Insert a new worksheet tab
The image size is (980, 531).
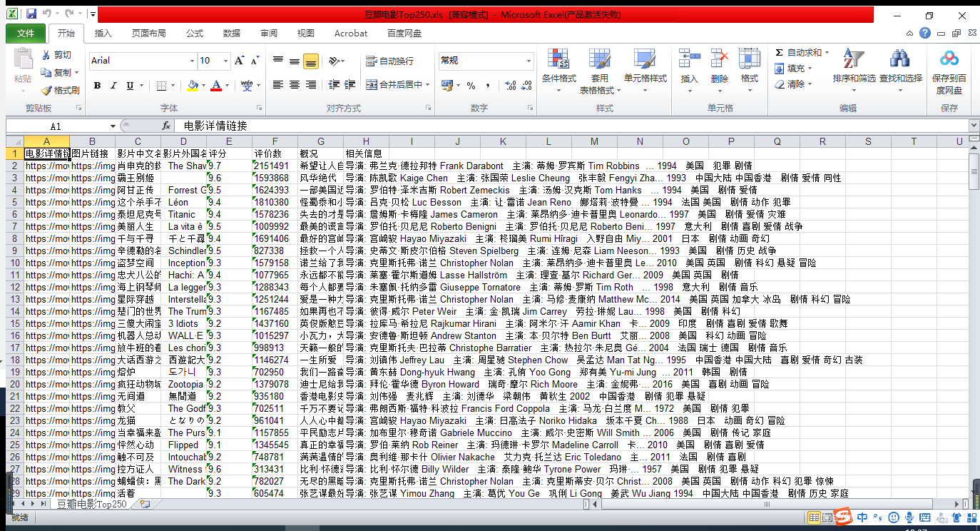(x=145, y=504)
